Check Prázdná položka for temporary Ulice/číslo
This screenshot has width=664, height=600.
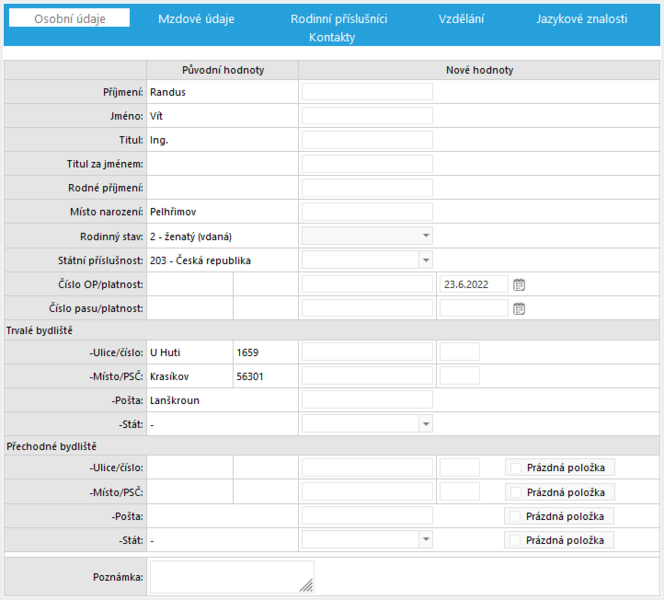(x=515, y=468)
